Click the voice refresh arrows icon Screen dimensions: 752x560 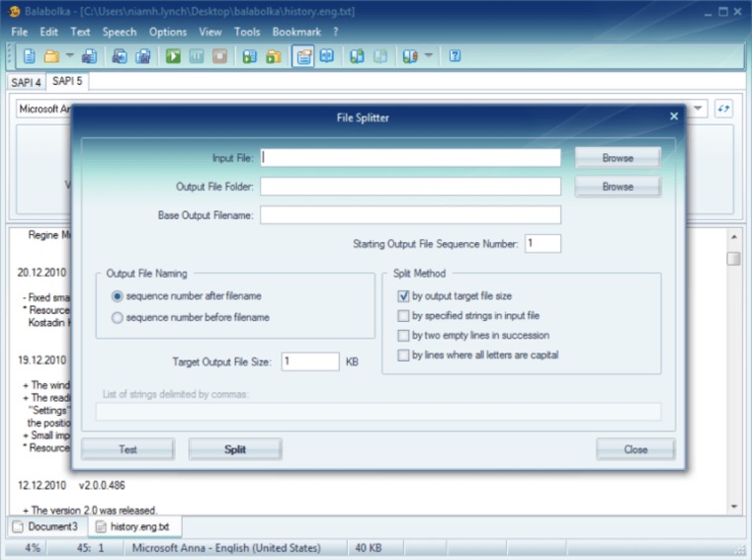click(723, 109)
